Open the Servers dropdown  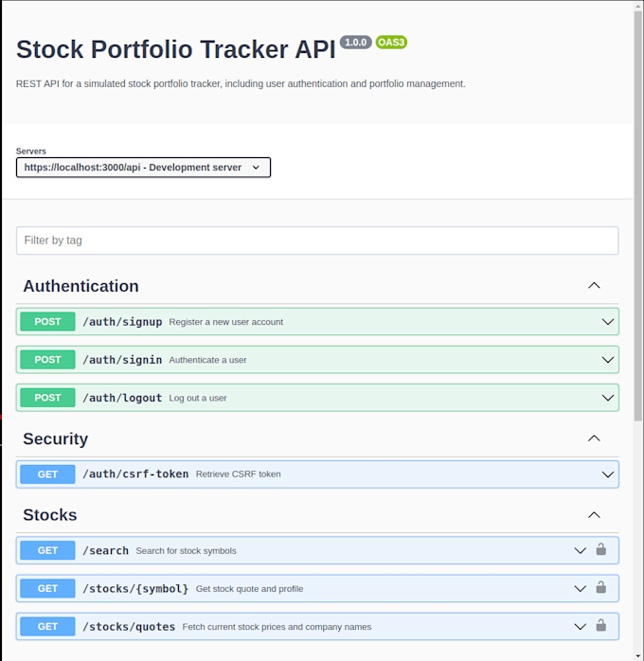pos(143,168)
